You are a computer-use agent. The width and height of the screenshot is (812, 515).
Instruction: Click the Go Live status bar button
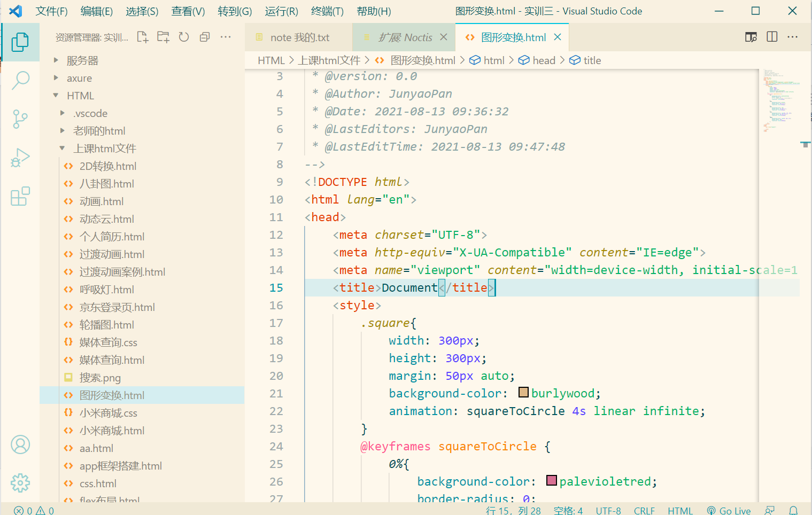click(729, 511)
